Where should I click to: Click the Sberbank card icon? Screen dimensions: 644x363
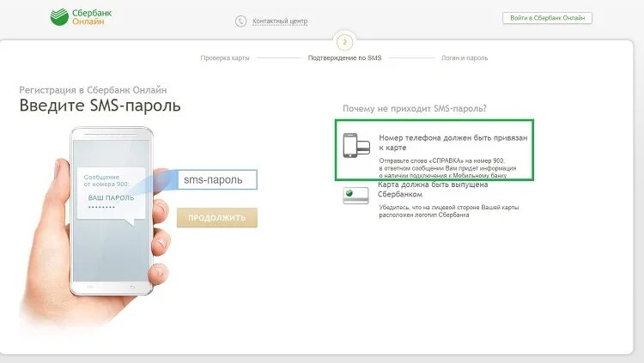pos(355,196)
